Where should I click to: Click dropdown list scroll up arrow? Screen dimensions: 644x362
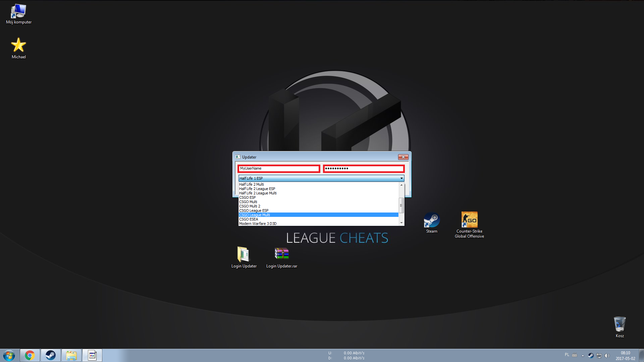point(401,185)
